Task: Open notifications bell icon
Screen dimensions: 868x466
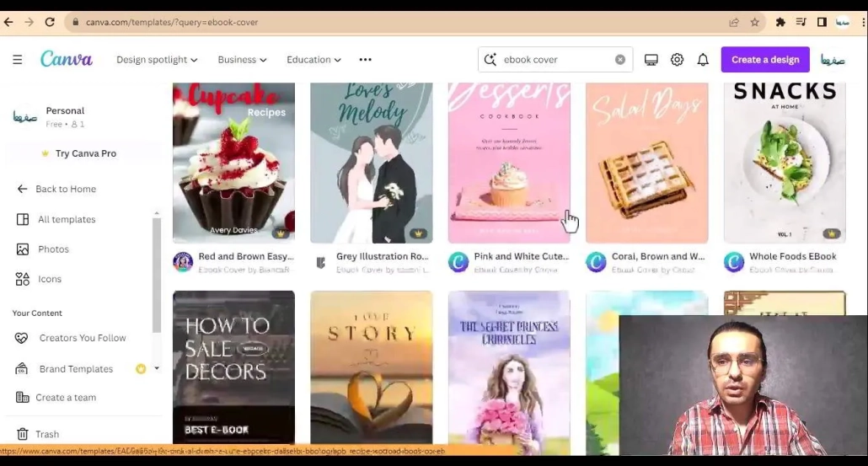Action: [x=703, y=59]
